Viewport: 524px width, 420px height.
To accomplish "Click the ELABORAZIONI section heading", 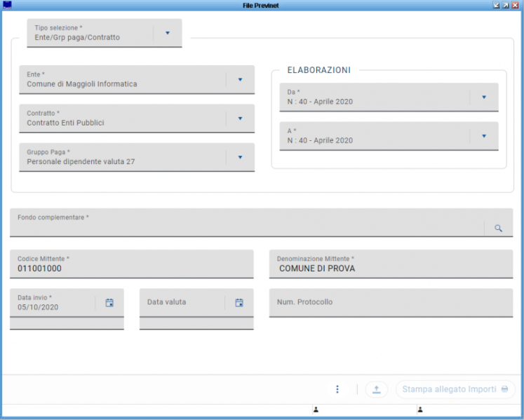I will tap(318, 70).
